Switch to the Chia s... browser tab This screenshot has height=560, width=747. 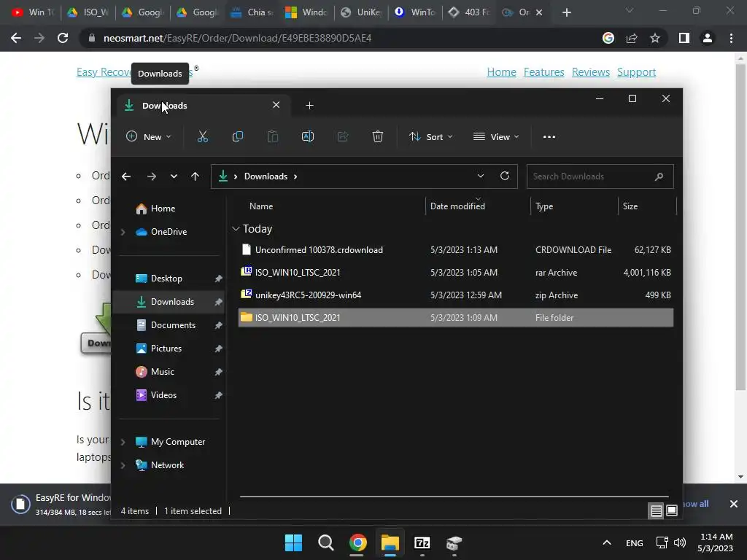click(253, 12)
